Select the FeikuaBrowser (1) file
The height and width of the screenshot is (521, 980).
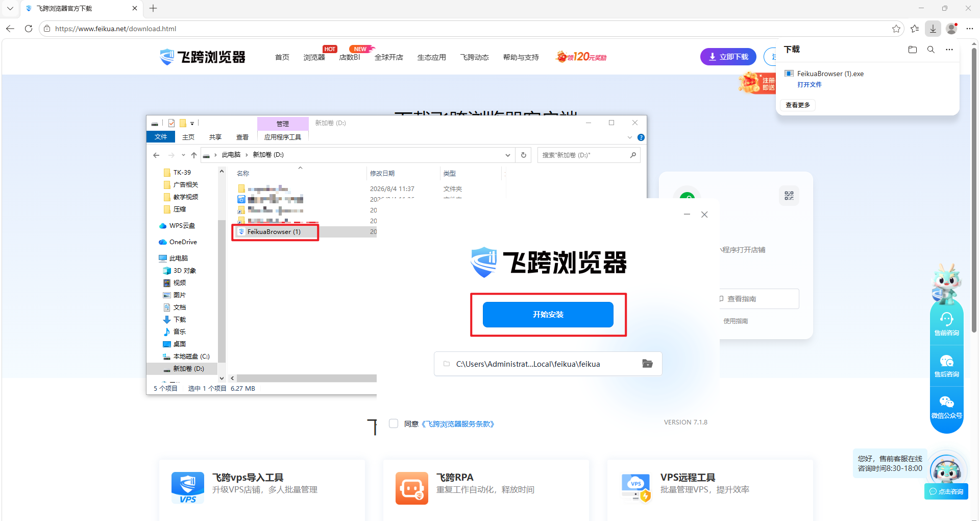pyautogui.click(x=274, y=232)
